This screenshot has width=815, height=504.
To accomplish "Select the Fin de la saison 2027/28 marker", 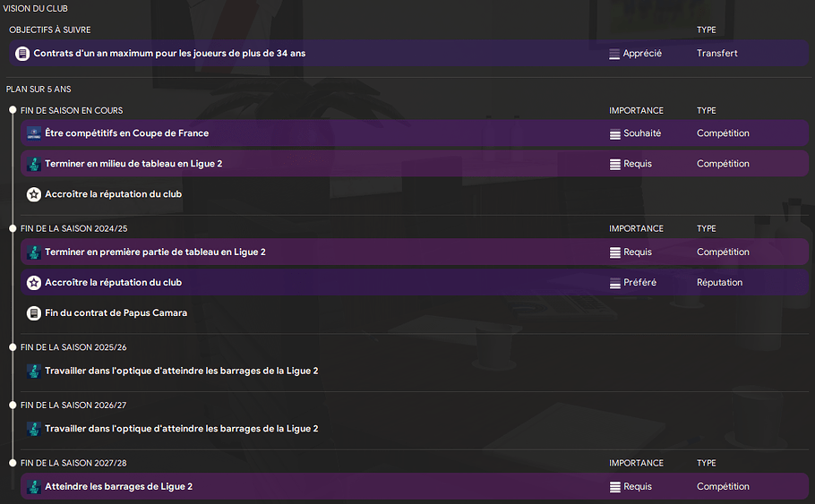I will click(x=13, y=463).
